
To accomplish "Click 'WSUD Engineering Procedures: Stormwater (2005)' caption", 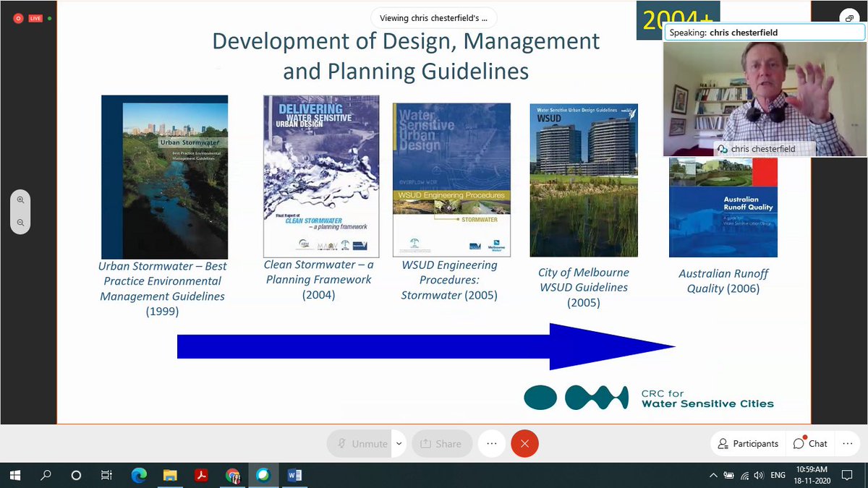I will [x=449, y=280].
